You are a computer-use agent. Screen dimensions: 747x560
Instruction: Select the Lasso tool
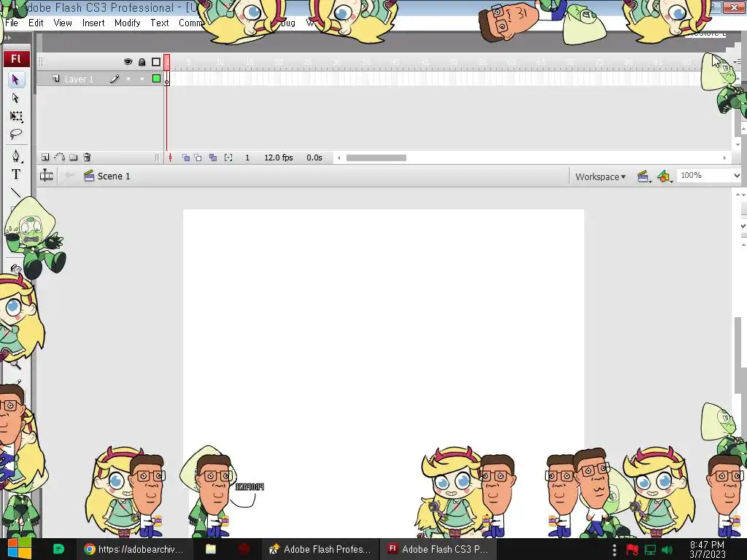(x=16, y=134)
